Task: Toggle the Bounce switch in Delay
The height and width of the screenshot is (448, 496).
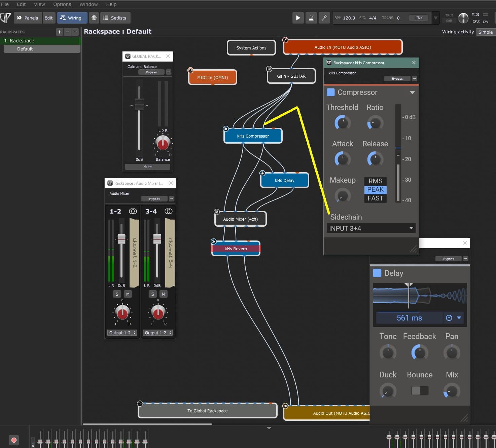Action: 420,390
